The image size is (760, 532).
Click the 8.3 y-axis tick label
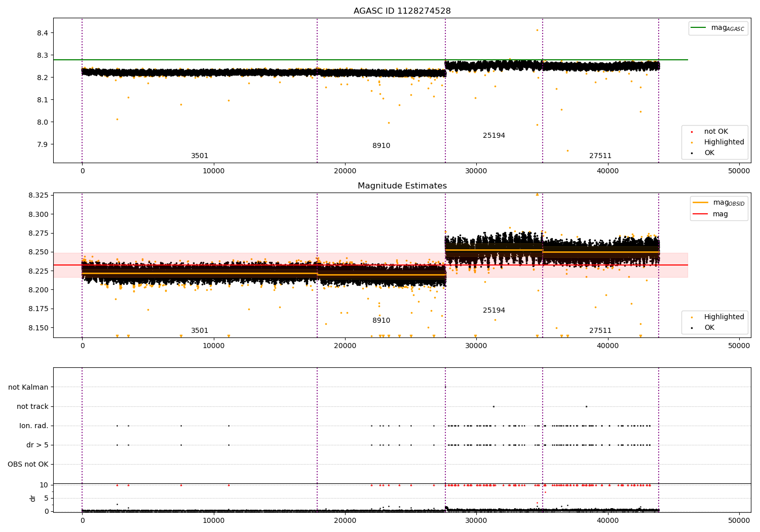43,55
